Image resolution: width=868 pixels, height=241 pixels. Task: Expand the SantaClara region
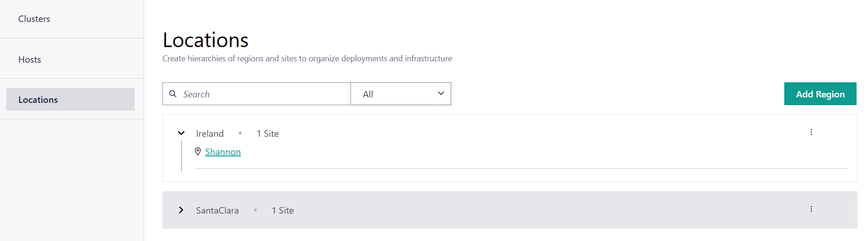pyautogui.click(x=181, y=210)
